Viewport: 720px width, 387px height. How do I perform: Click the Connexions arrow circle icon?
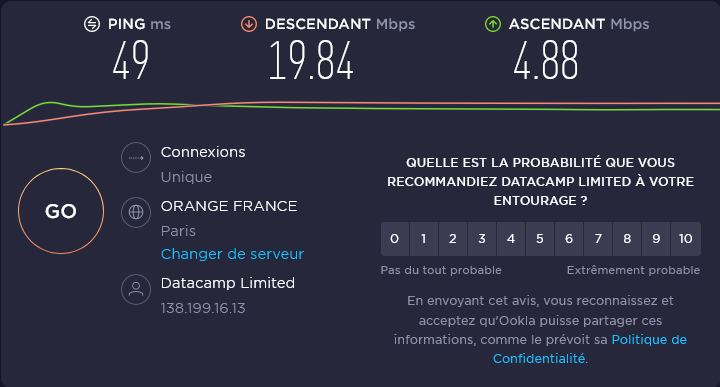136,157
